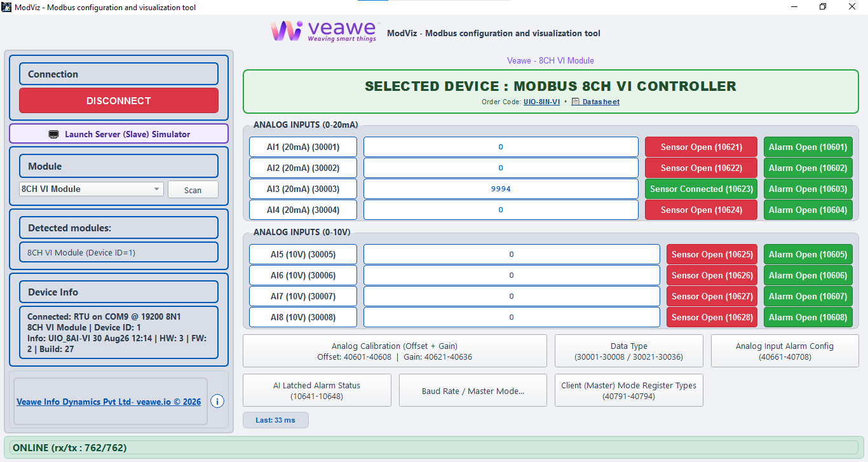Click the Module section header
The image size is (868, 462).
pos(119,166)
